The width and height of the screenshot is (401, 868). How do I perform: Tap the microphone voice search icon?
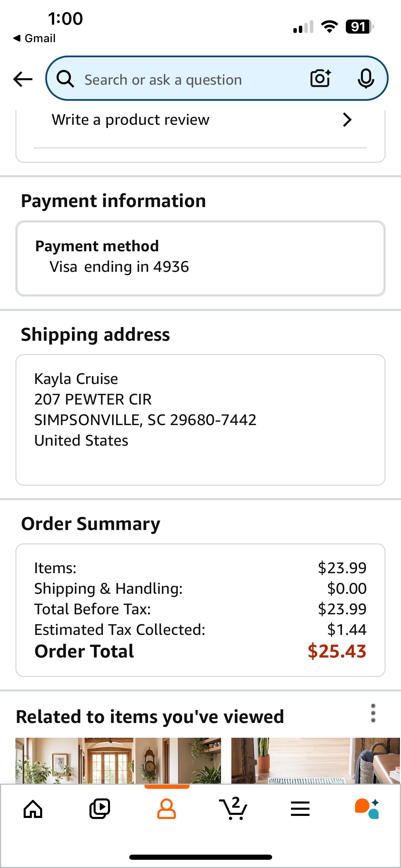[366, 79]
